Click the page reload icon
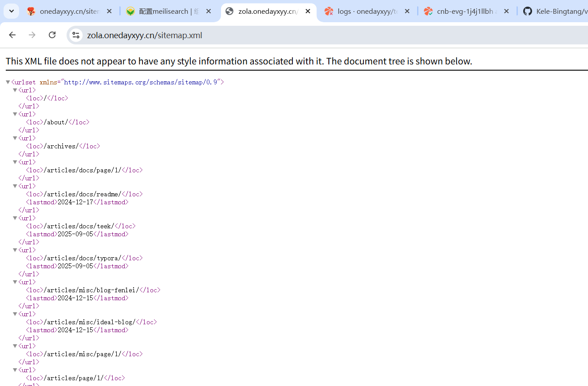 pos(52,35)
